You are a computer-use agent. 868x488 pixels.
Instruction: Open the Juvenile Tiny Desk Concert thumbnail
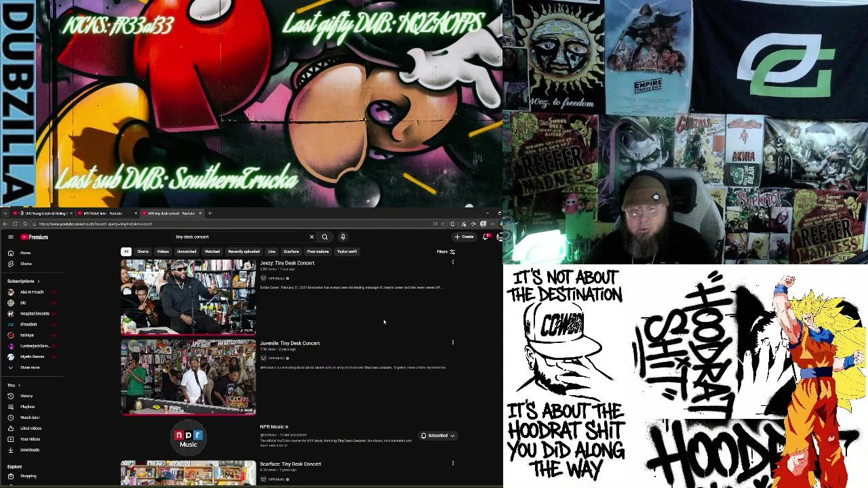[x=189, y=377]
